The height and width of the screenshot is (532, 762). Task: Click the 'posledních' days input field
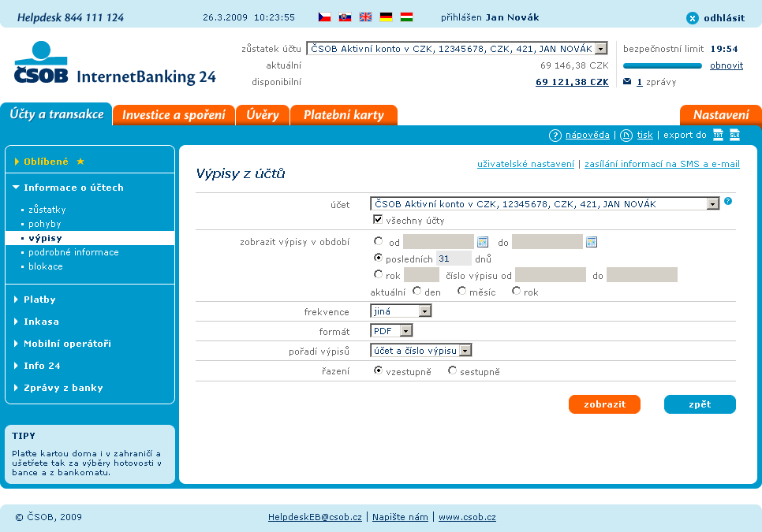pos(454,259)
